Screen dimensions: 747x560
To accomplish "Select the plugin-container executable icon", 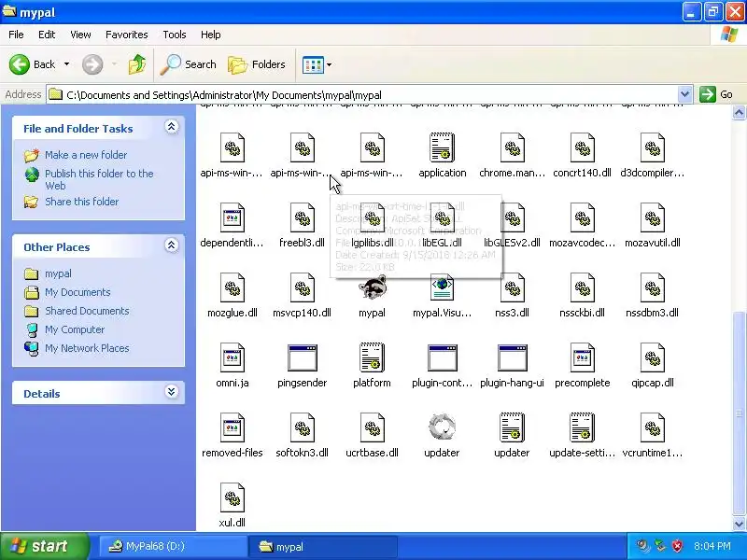I will (x=442, y=357).
